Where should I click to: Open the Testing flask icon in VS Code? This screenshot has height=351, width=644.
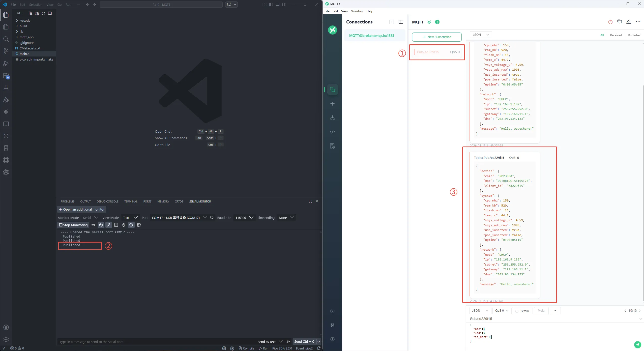6,87
